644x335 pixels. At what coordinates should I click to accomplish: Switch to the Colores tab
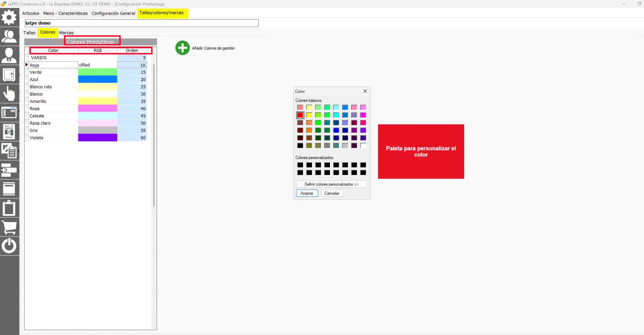point(48,32)
